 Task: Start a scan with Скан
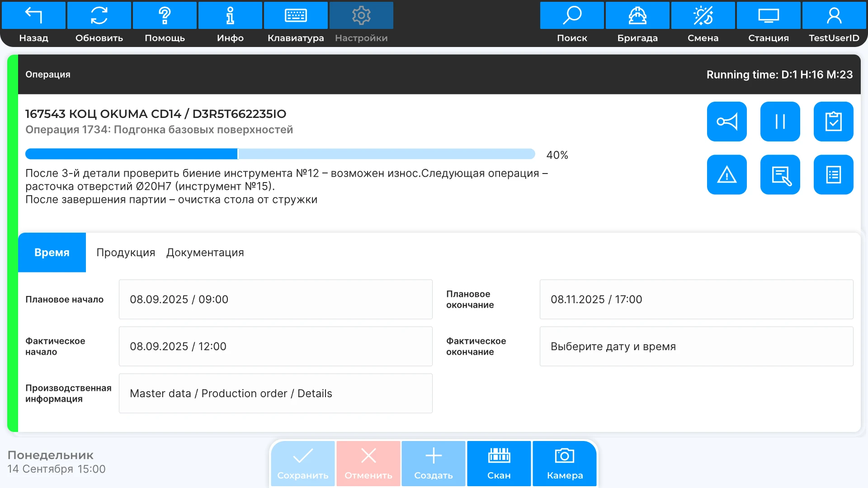tap(499, 464)
